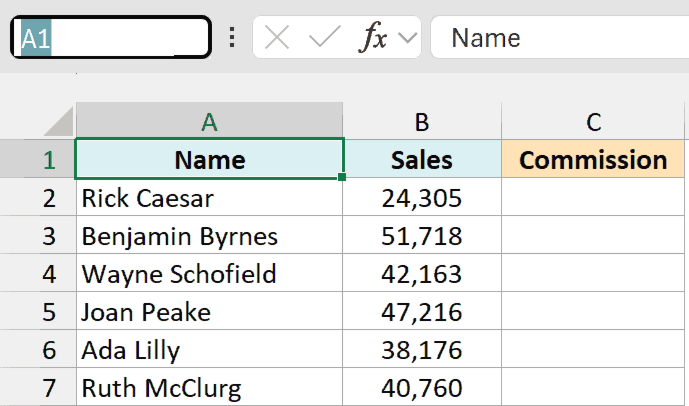Select the Ada Lilly cell
Image resolution: width=689 pixels, height=406 pixels.
click(209, 349)
